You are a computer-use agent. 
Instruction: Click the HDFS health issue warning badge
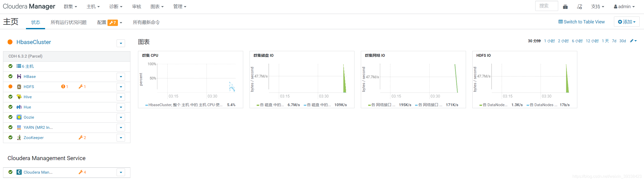pyautogui.click(x=65, y=87)
